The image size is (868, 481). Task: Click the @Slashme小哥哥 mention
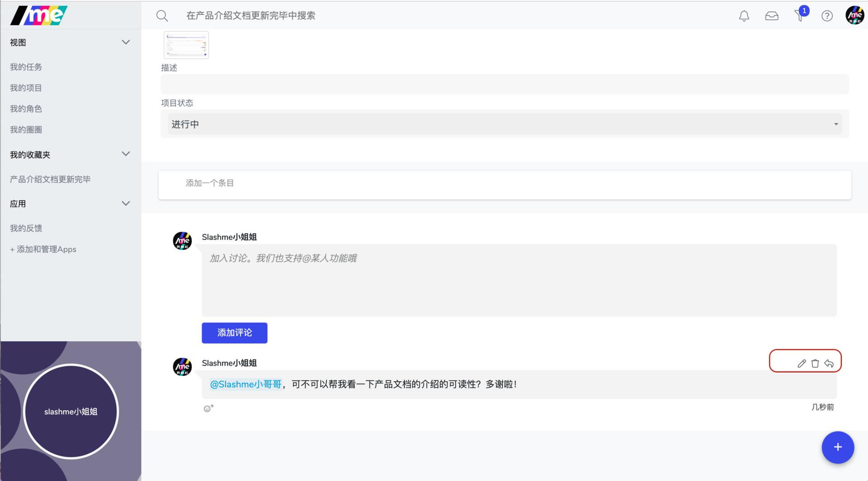[245, 384]
